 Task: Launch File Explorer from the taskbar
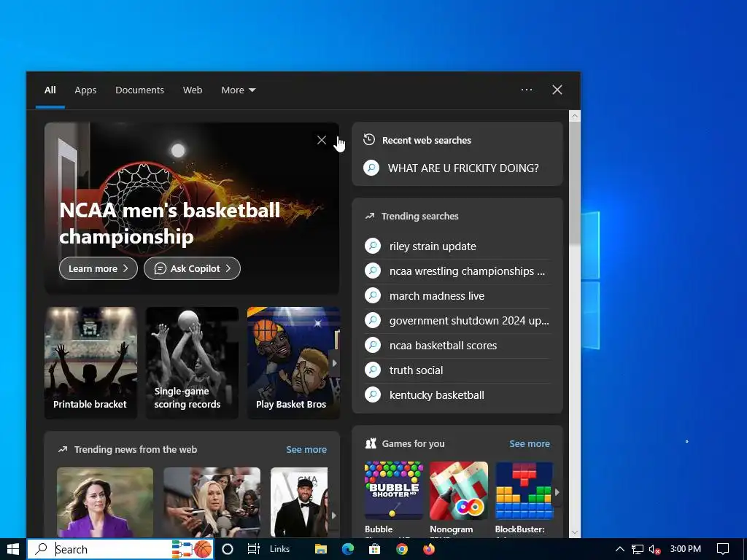pos(321,549)
